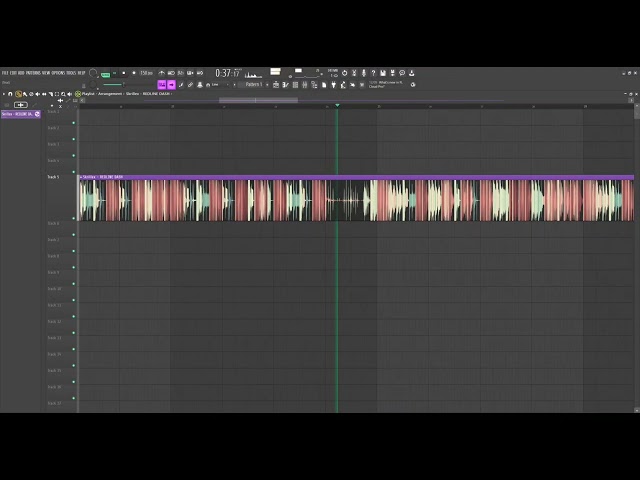The width and height of the screenshot is (640, 480).
Task: Select the Paint brush tool in playlist toolbar
Action: 25,94
